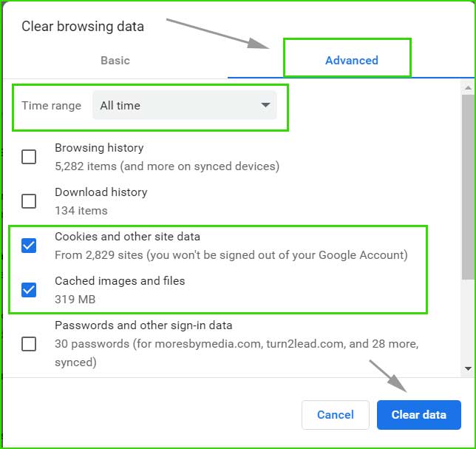Screen dimensions: 476x449
Task: Click the Download history label text
Action: tap(101, 192)
